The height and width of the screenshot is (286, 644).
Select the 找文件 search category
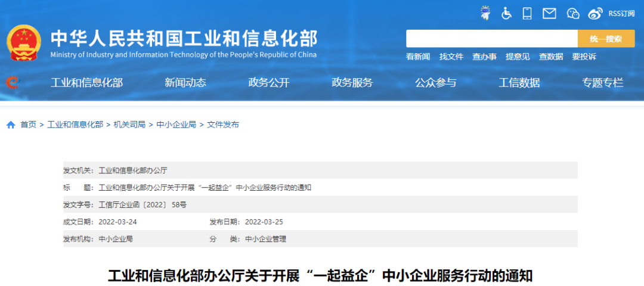click(451, 57)
